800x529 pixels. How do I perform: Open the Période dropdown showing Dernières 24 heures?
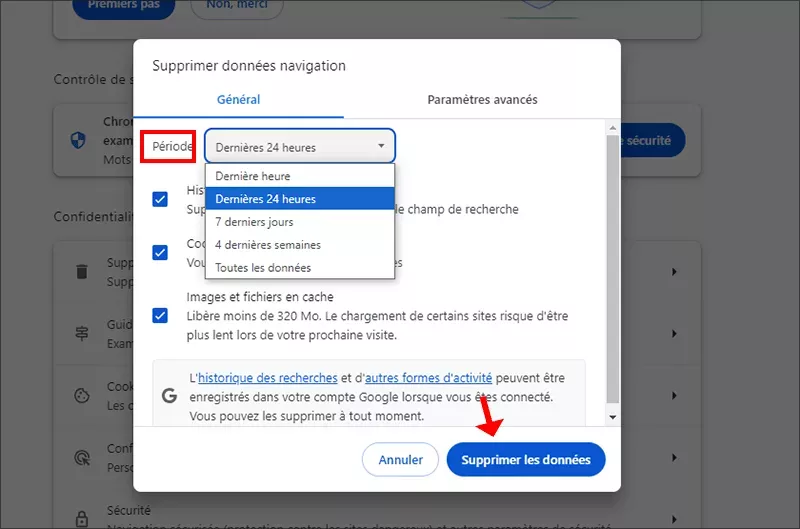[x=300, y=146]
